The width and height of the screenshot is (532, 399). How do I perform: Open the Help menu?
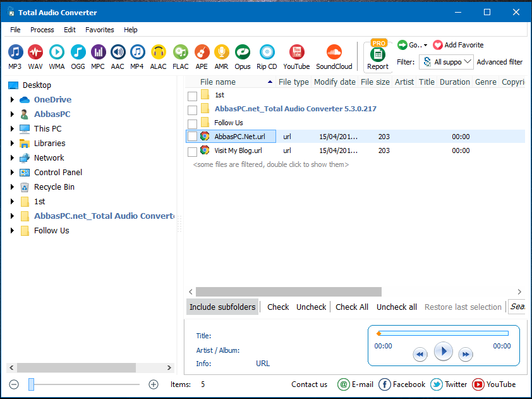(131, 30)
